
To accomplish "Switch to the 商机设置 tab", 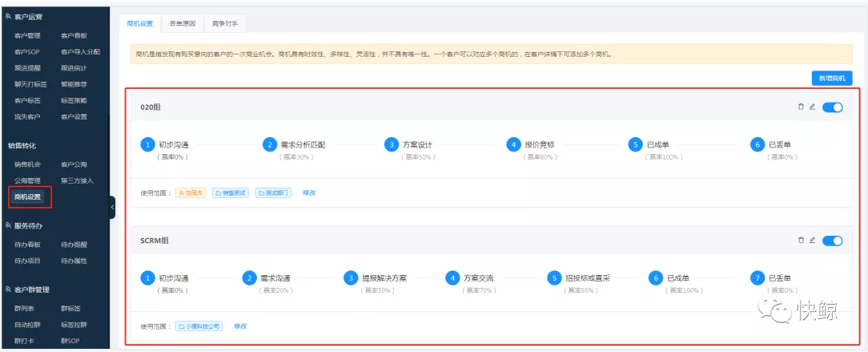I will click(x=139, y=23).
